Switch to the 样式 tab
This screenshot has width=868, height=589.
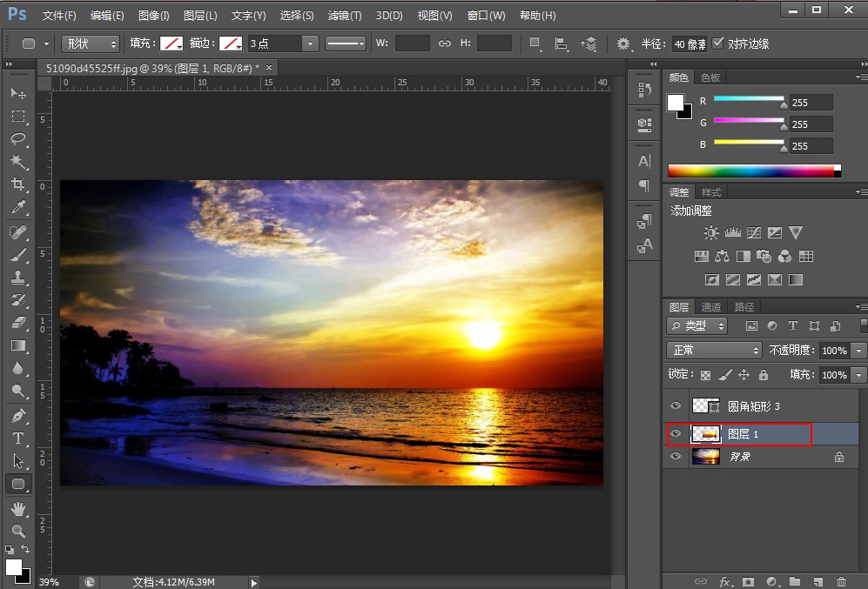coord(711,192)
